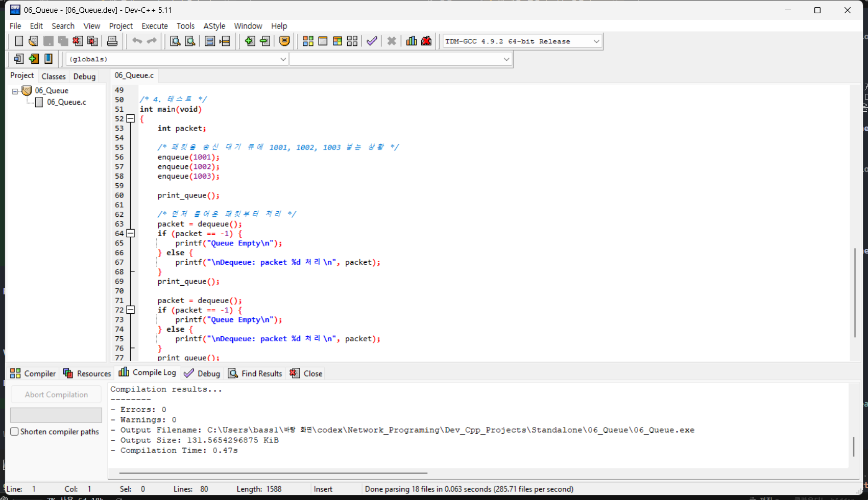Close the current file using toolbar icon
Image resolution: width=868 pixels, height=500 pixels.
78,41
